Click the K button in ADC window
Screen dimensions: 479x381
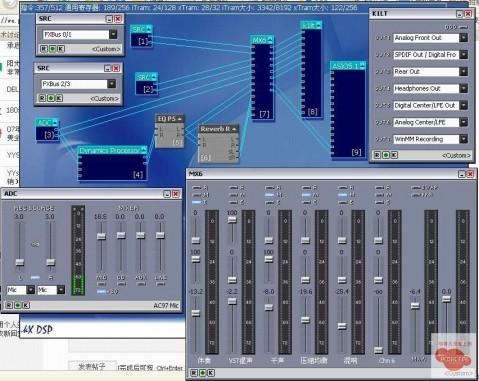coord(26,305)
